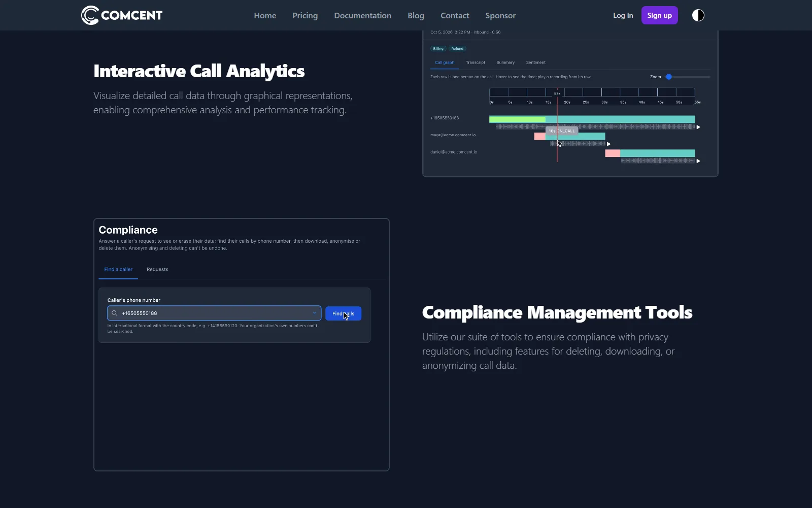The width and height of the screenshot is (812, 508).
Task: Click the Find calls button
Action: [x=343, y=313]
